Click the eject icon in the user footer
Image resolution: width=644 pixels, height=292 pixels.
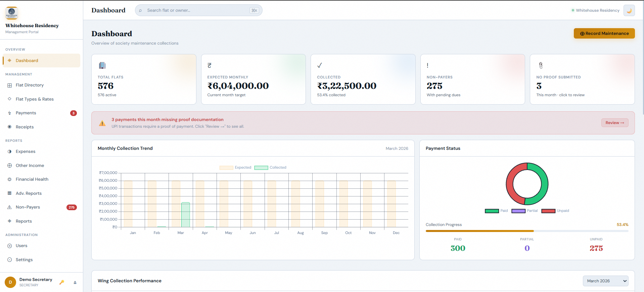tap(75, 282)
